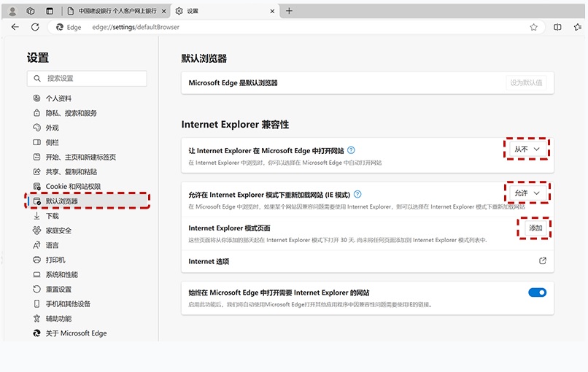The width and height of the screenshot is (588, 372).
Task: Click the browser back arrow
Action: [x=15, y=27]
